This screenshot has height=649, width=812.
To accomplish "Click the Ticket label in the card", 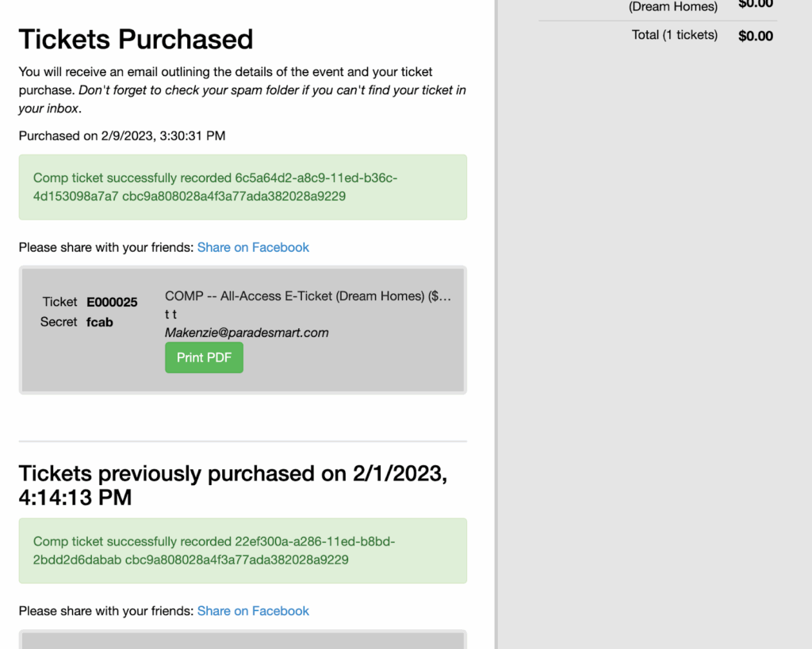I will click(x=60, y=302).
